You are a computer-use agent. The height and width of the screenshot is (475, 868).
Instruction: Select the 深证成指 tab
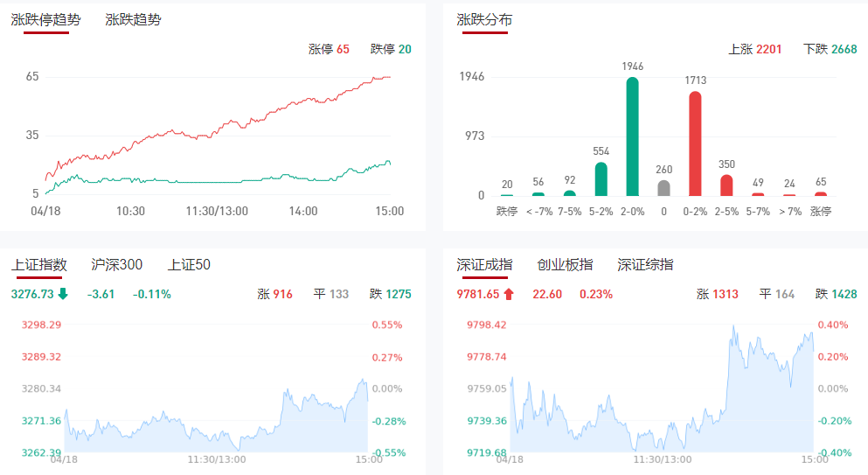tap(484, 265)
